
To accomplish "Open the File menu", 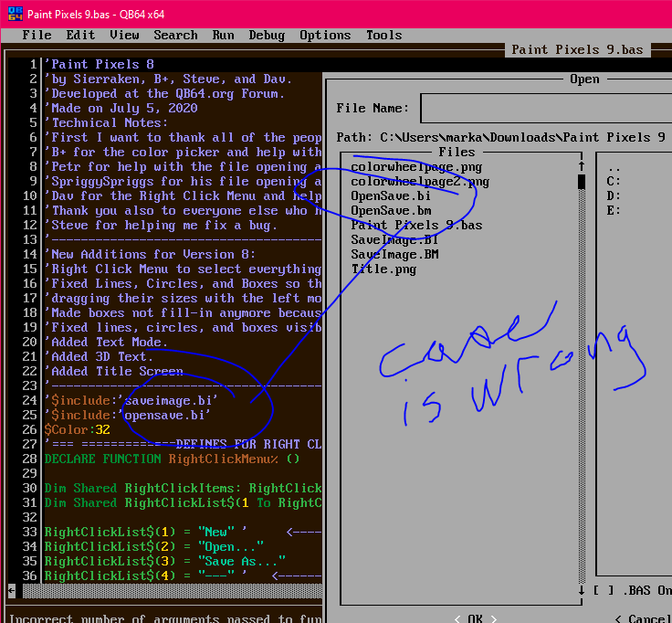I will pos(37,35).
